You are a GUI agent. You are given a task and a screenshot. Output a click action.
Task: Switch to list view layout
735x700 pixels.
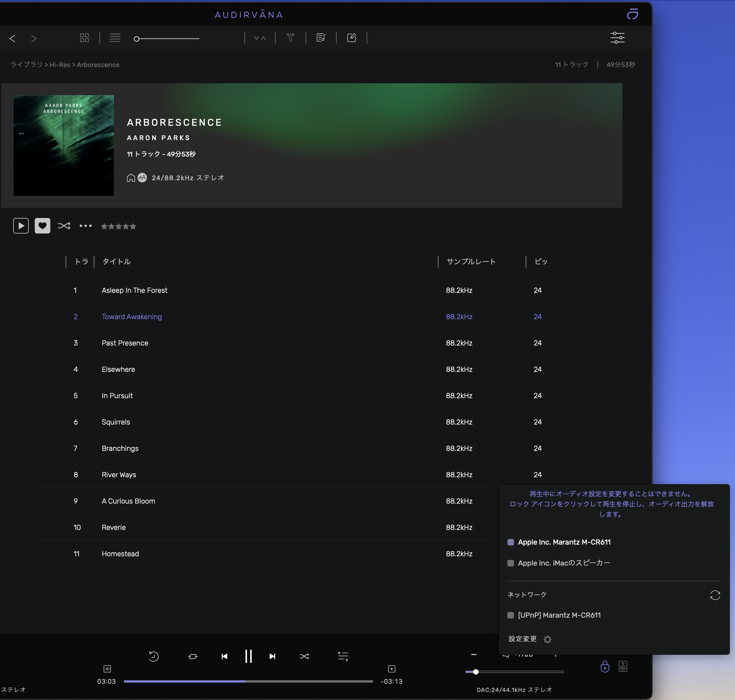(115, 38)
